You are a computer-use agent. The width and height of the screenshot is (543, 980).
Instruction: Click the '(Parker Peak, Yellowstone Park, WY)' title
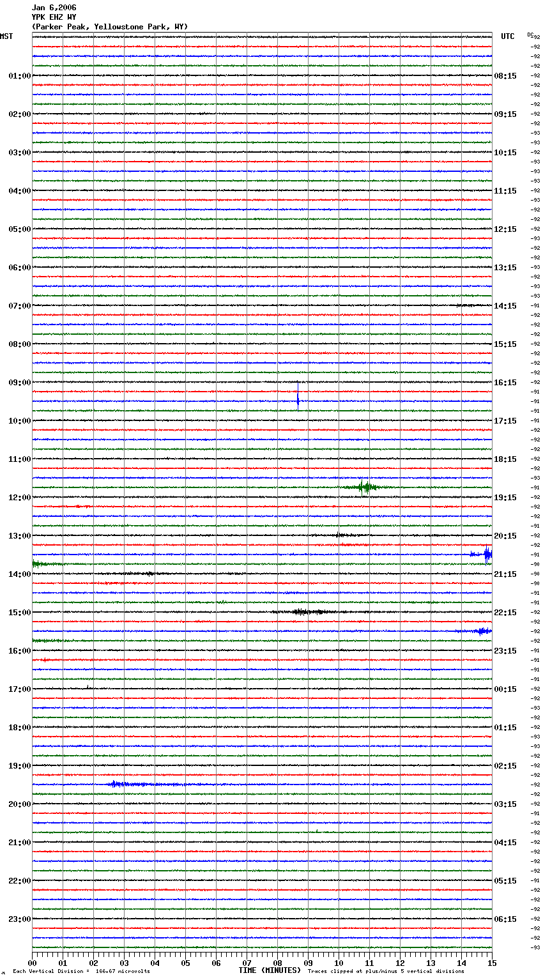pyautogui.click(x=110, y=27)
